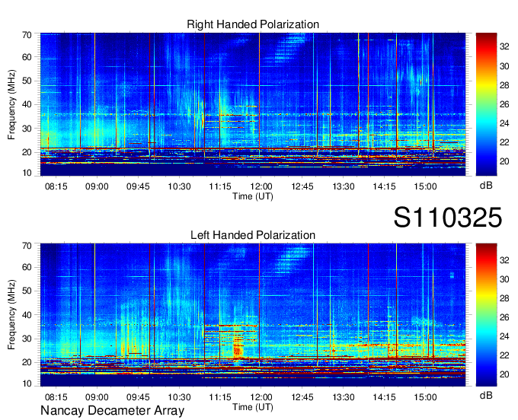This screenshot has height=420, width=518.
Task: Click 08:15 tick on Right Handed time axis
Action: pyautogui.click(x=56, y=186)
